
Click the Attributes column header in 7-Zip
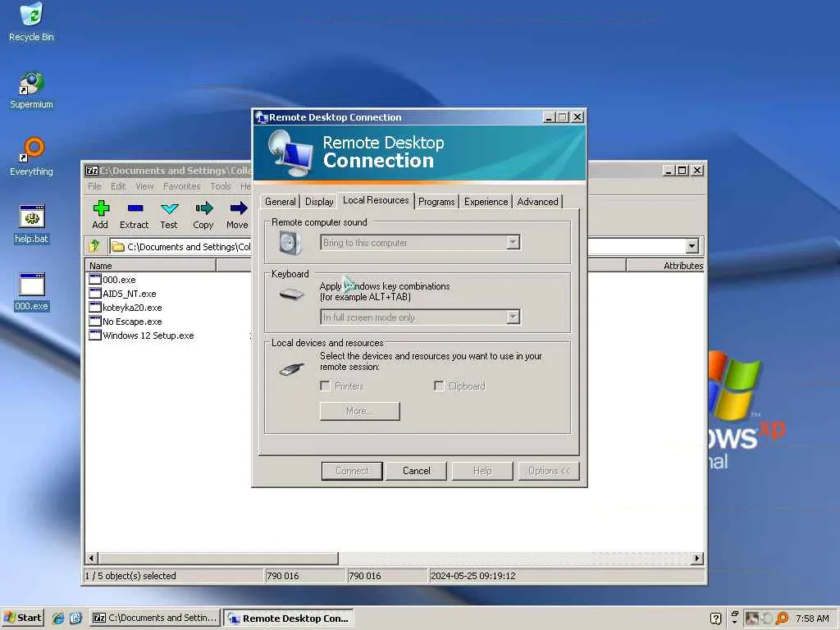pyautogui.click(x=664, y=265)
